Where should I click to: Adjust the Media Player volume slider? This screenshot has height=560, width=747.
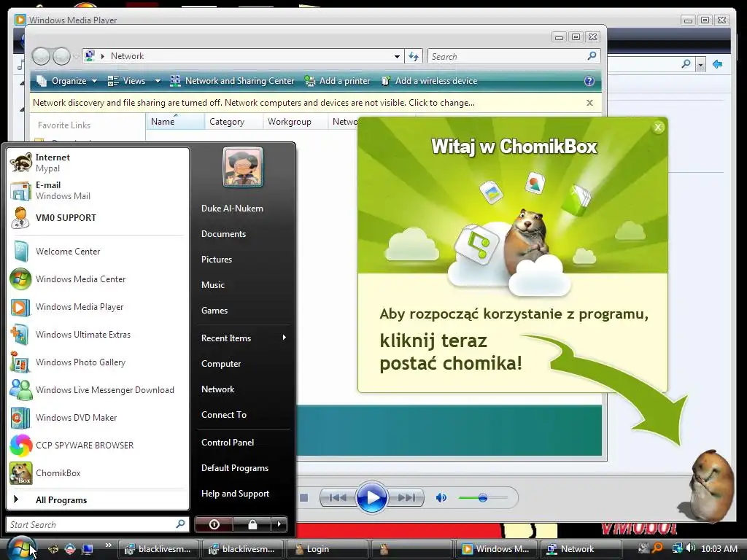(483, 497)
